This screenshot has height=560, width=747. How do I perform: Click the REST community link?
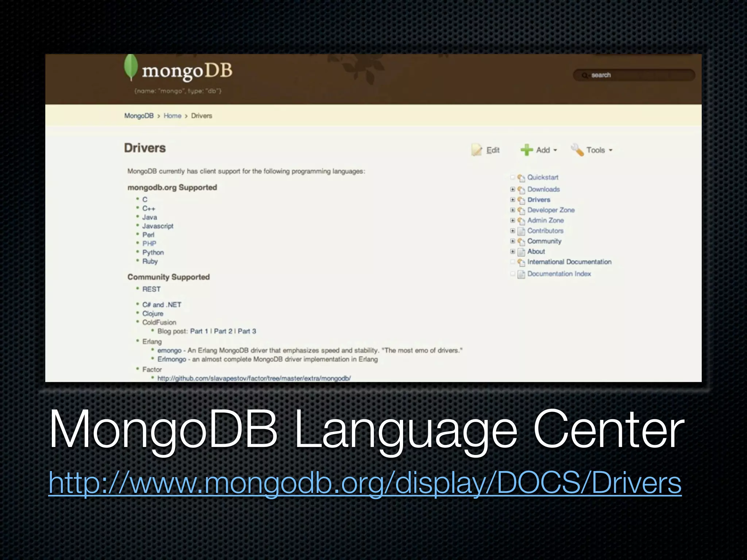pos(151,289)
